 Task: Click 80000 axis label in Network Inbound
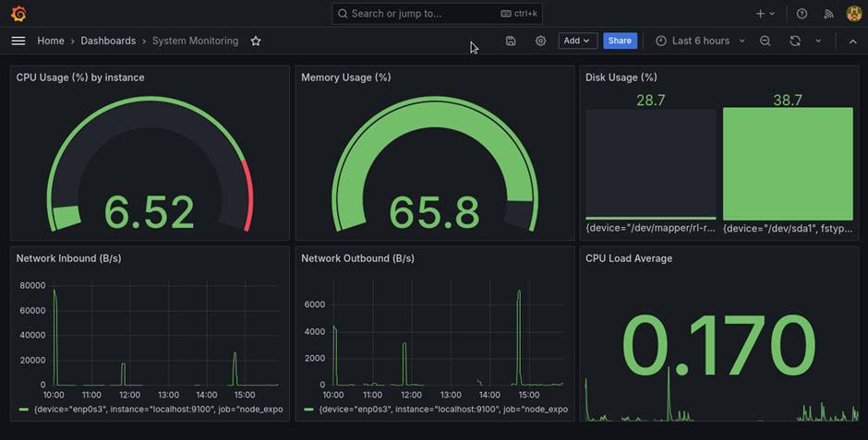tap(32, 286)
